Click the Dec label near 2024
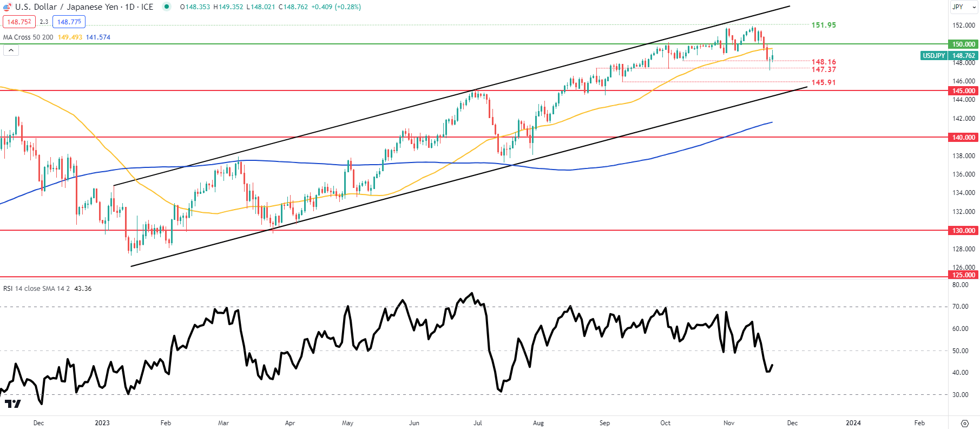This screenshot has width=980, height=429. click(792, 423)
